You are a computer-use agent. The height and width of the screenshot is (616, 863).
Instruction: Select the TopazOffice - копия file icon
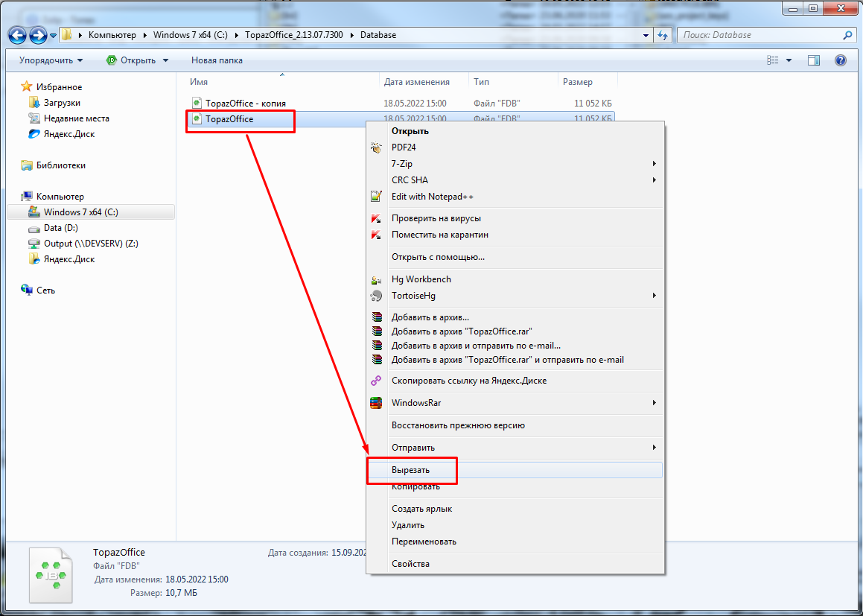197,103
